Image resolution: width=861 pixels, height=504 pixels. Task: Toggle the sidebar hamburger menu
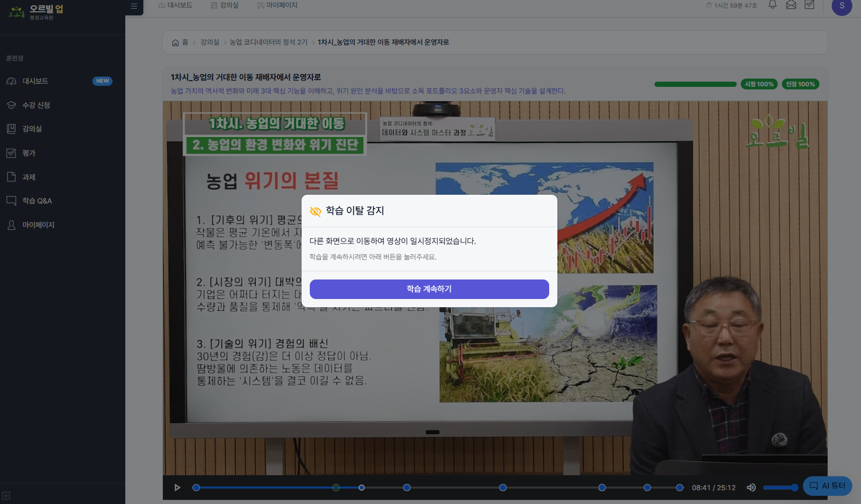134,6
